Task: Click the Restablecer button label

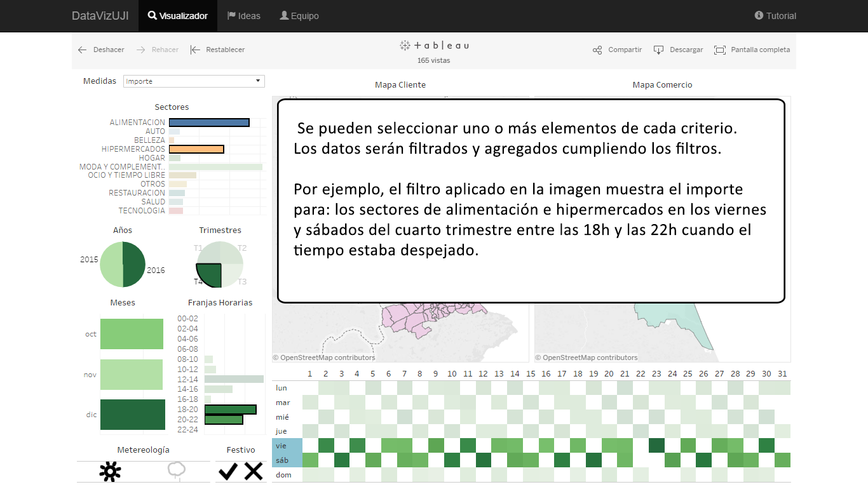Action: coord(225,50)
